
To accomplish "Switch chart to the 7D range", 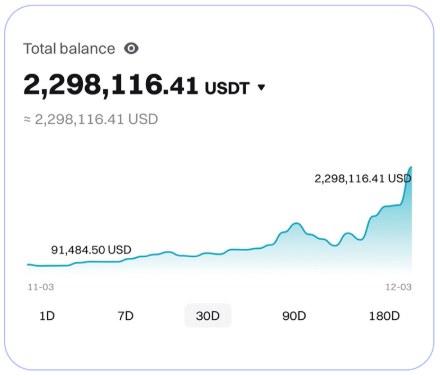I will pos(126,315).
